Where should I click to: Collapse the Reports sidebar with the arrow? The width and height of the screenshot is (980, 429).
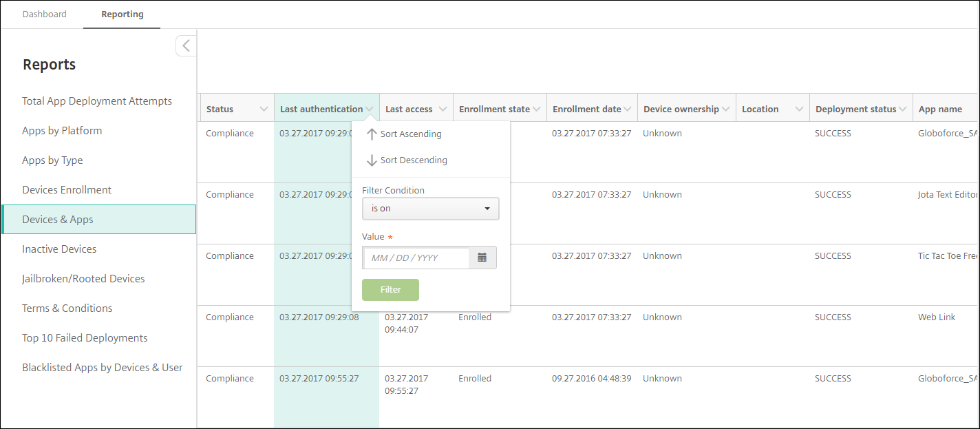coord(186,46)
